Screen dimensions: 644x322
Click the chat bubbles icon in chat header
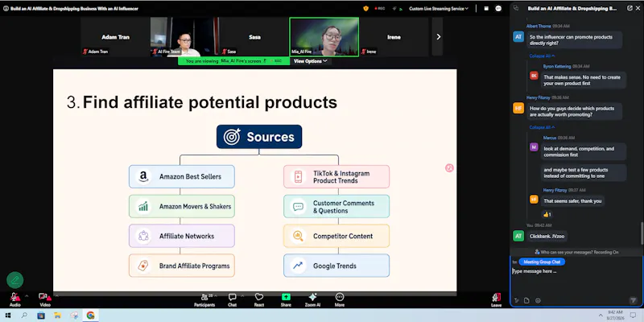[x=516, y=8]
